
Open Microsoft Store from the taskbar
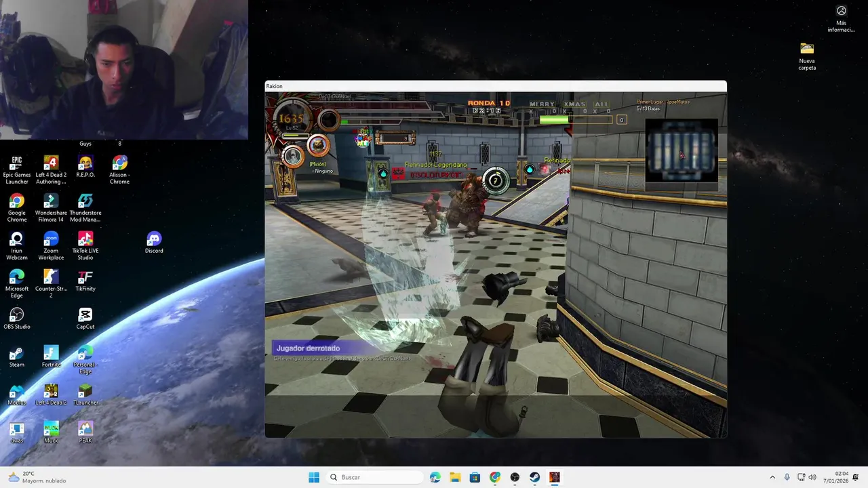point(475,477)
